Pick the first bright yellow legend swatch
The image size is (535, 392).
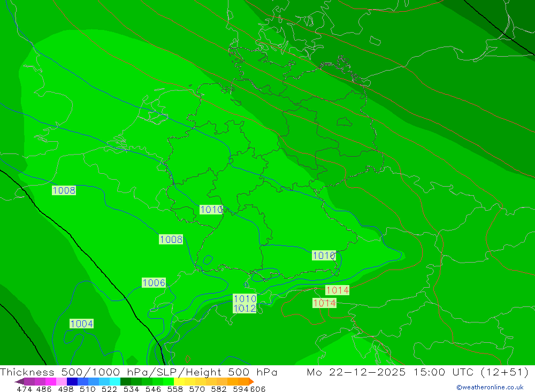pos(179,381)
